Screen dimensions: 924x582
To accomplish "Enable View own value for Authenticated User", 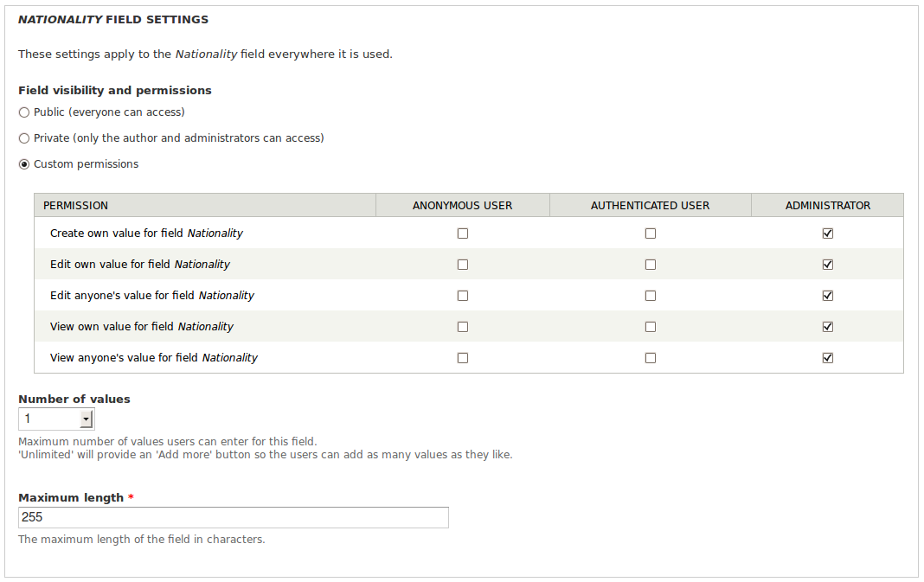I will point(651,327).
